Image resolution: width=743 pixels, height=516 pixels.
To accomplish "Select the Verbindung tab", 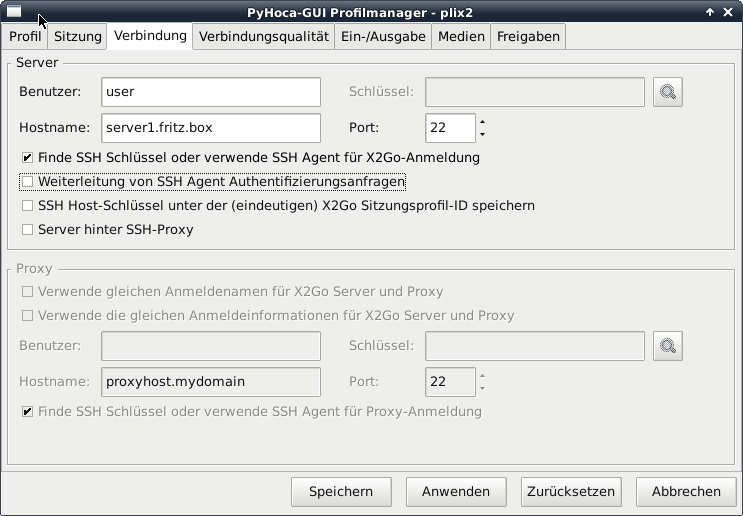I will pyautogui.click(x=150, y=36).
